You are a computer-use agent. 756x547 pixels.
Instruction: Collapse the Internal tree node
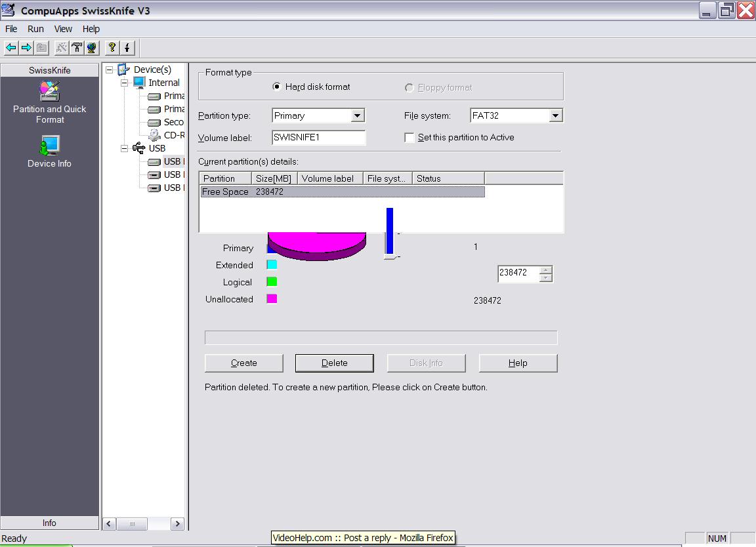click(x=125, y=83)
